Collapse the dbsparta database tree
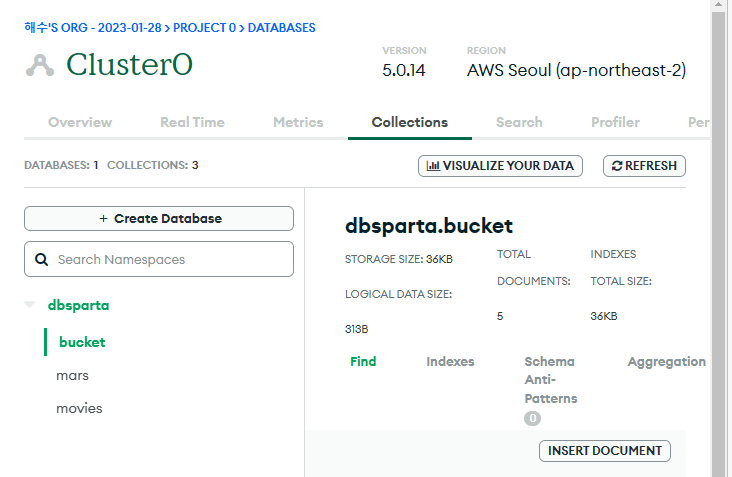This screenshot has height=477, width=732. [29, 305]
